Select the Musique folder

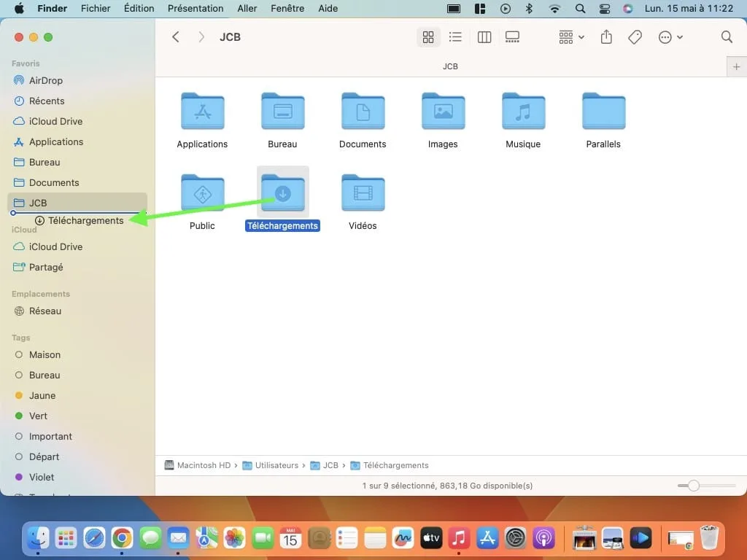[523, 111]
